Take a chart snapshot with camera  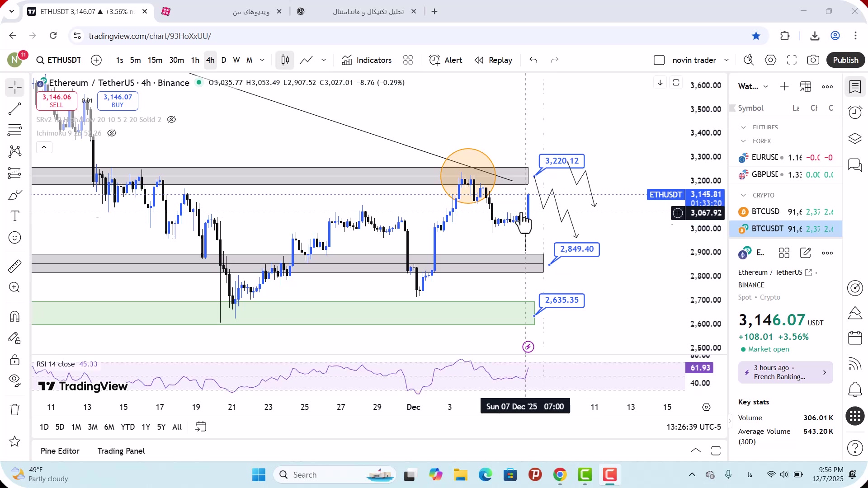(x=813, y=60)
